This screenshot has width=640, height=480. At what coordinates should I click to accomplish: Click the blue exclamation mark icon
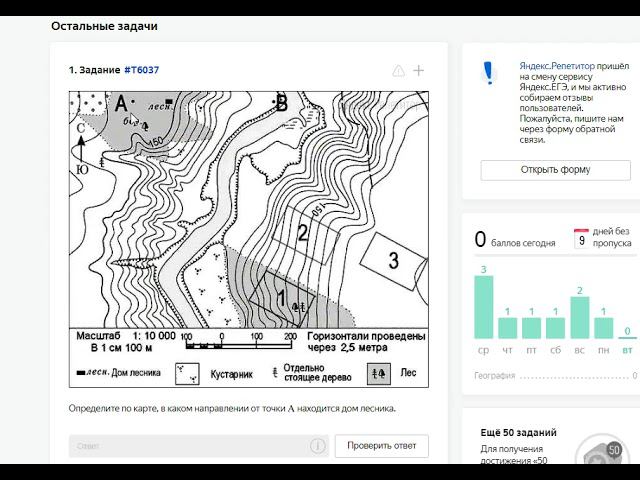488,73
